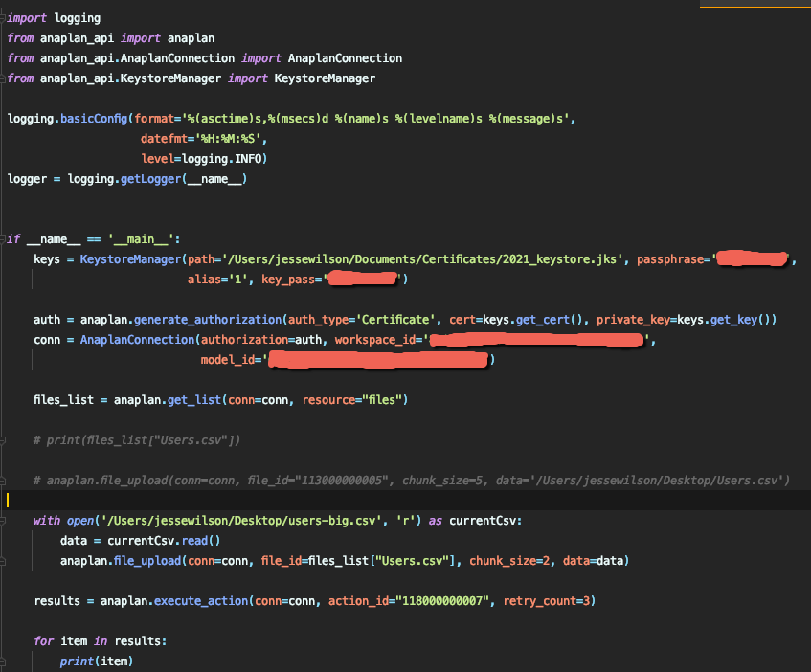
Task: Click 'workspace_id' parameter name
Action: coord(375,340)
